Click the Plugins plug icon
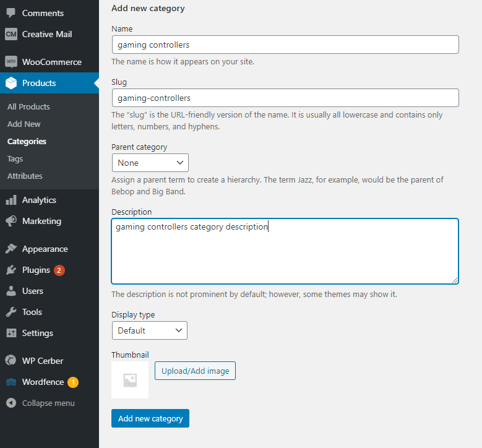The width and height of the screenshot is (482, 448). 11,270
